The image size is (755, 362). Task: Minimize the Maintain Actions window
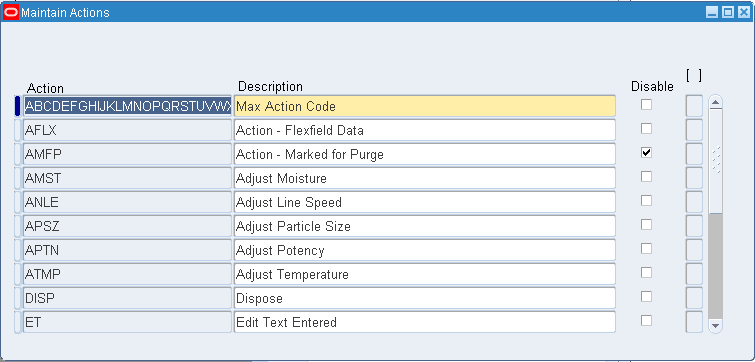pos(712,13)
